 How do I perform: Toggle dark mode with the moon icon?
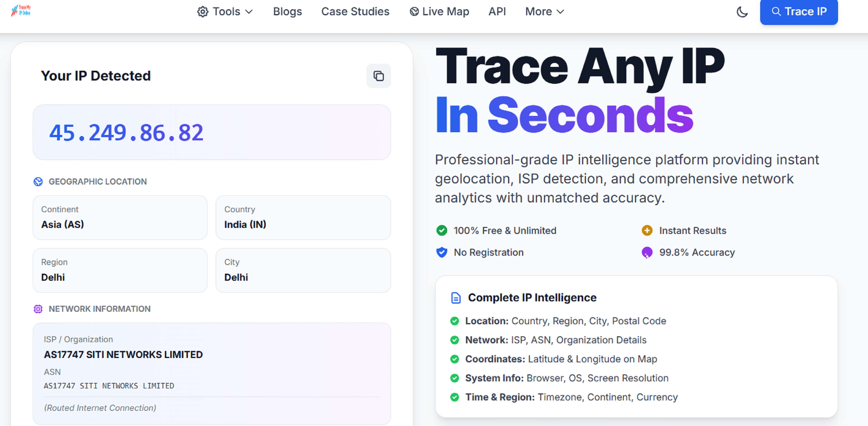pos(742,12)
